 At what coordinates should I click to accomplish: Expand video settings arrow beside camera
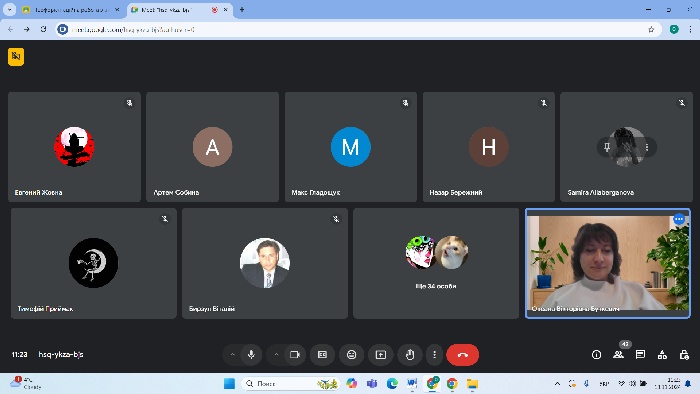276,355
